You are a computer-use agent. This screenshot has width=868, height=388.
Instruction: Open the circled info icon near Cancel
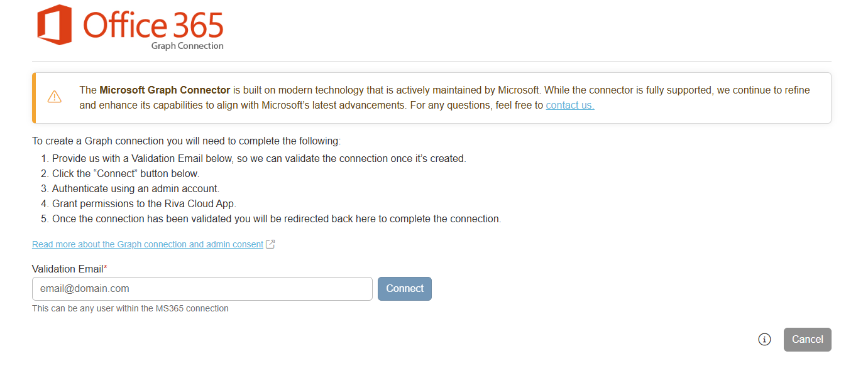(764, 340)
